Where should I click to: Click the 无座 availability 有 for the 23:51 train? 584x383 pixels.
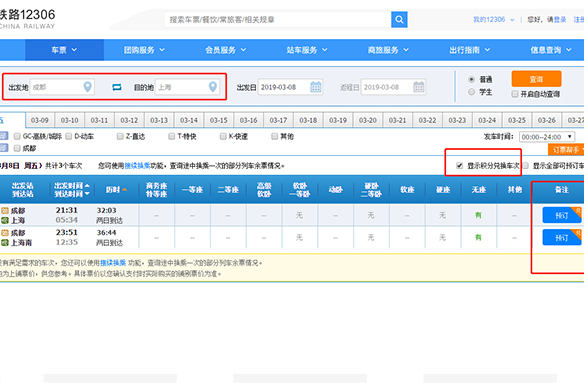click(478, 237)
